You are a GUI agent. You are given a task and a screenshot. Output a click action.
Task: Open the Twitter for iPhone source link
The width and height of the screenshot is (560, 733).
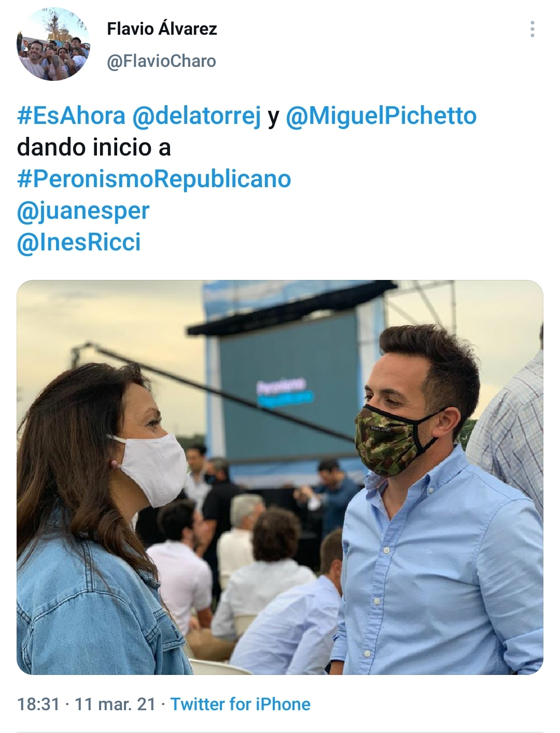pyautogui.click(x=240, y=704)
